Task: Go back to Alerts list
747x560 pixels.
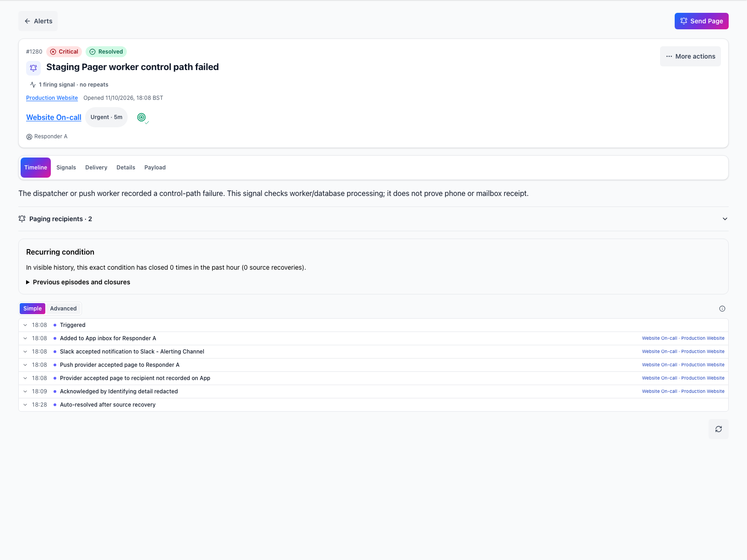Action: coord(38,21)
